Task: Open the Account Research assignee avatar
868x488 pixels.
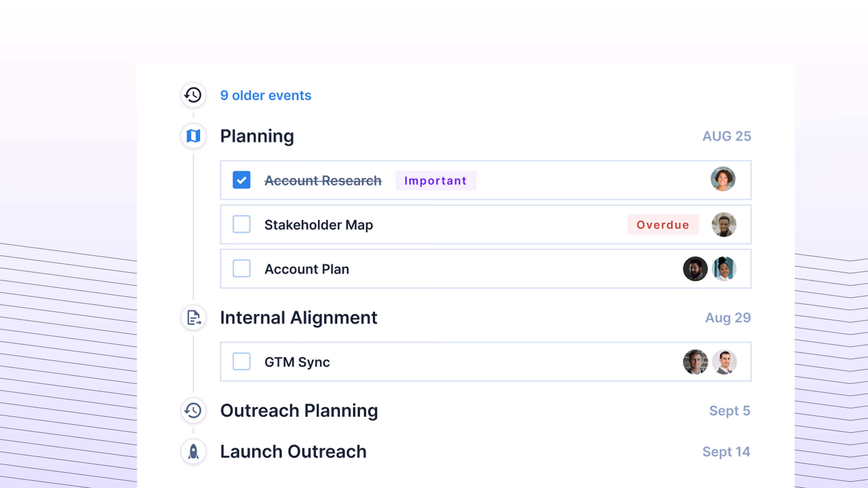Action: tap(723, 179)
